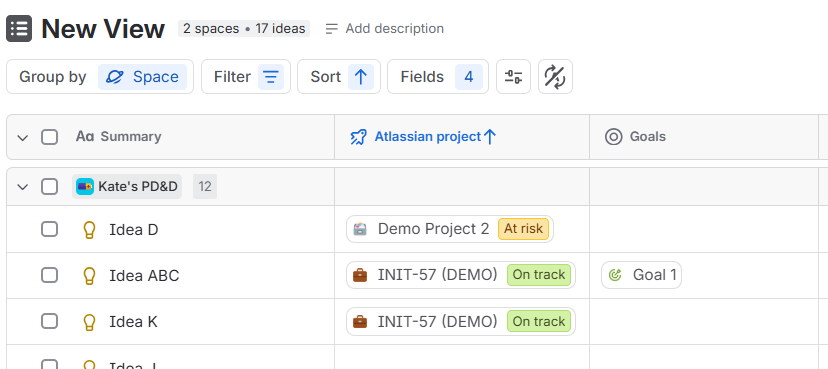The height and width of the screenshot is (369, 828).
Task: Open the Fields selector showing 4
Action: tap(438, 77)
